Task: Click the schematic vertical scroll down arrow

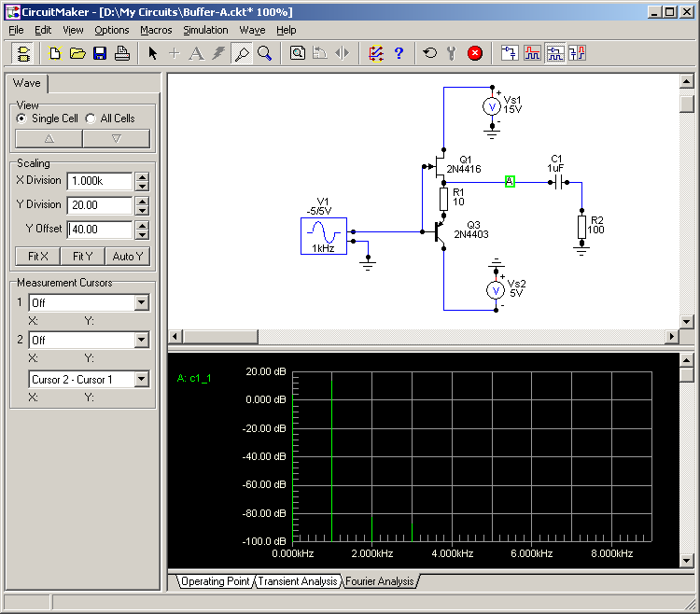Action: (x=686, y=321)
